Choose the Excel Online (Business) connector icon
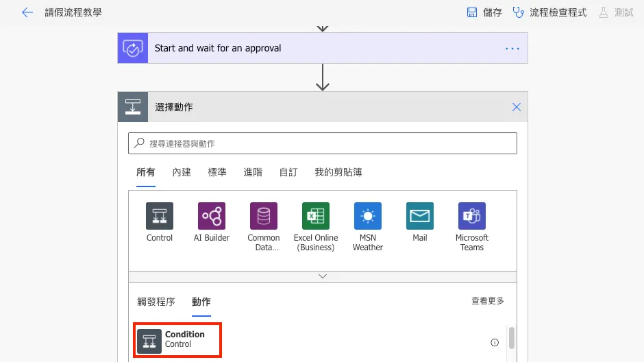644x362 pixels. (x=316, y=216)
